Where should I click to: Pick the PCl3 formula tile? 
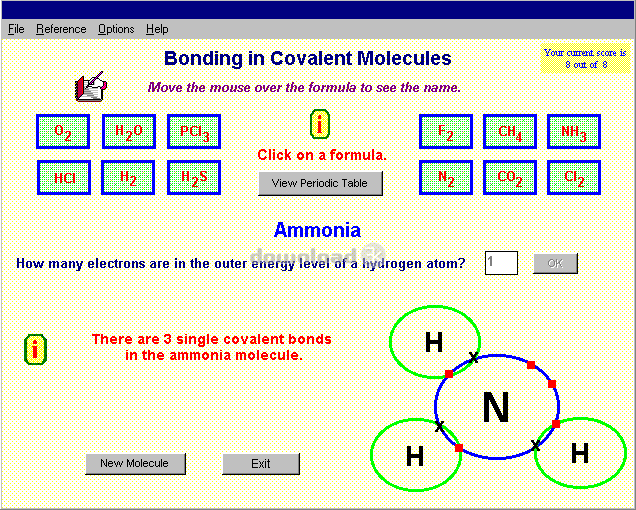pyautogui.click(x=194, y=131)
